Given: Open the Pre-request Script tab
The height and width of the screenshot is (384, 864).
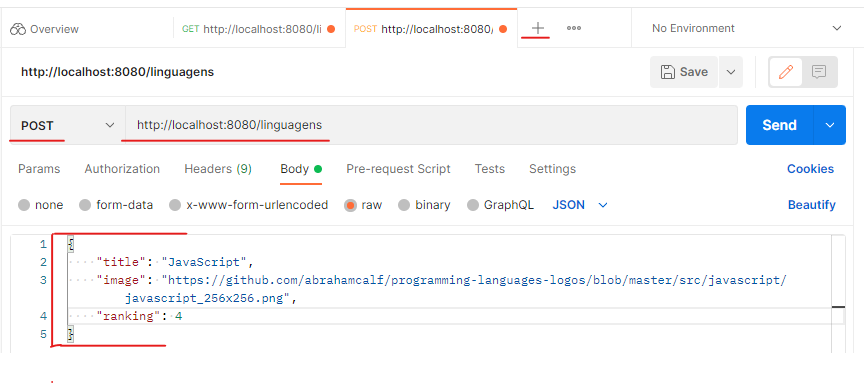Looking at the screenshot, I should [x=398, y=169].
